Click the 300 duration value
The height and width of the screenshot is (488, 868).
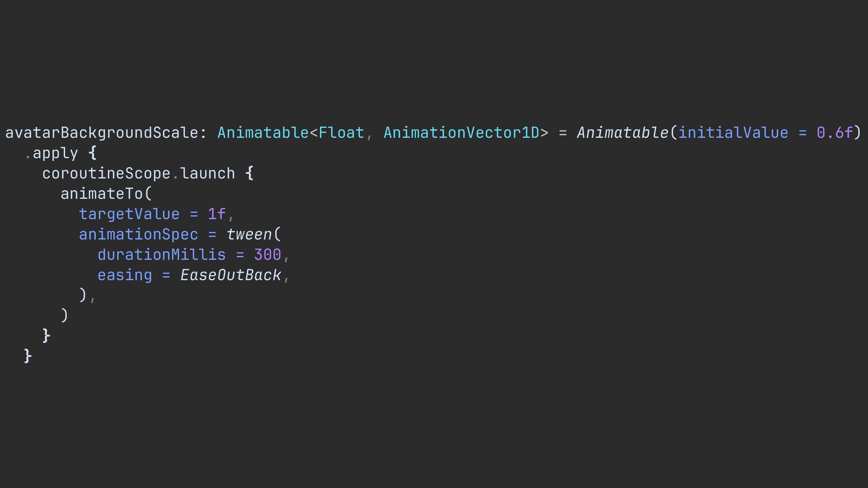click(x=267, y=255)
